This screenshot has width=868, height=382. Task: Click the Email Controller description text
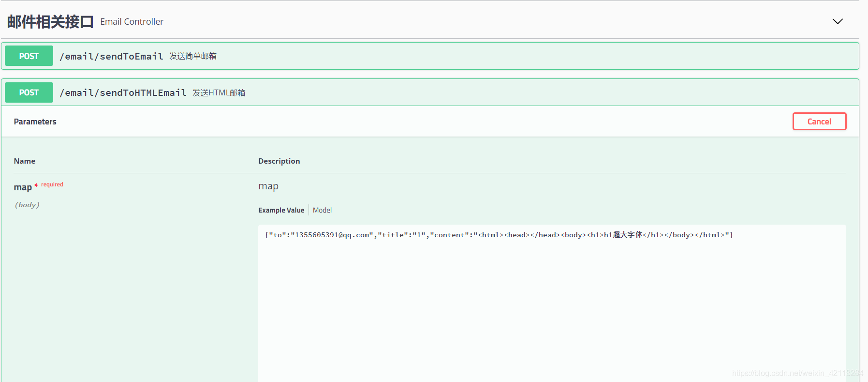[x=132, y=22]
